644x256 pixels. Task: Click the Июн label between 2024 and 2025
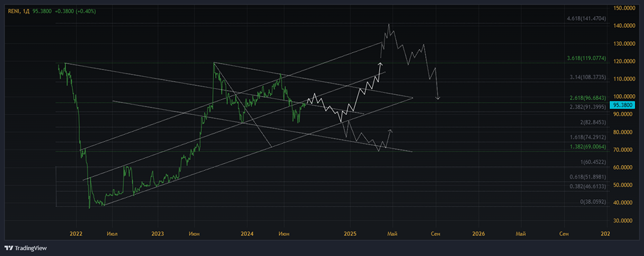(284, 234)
